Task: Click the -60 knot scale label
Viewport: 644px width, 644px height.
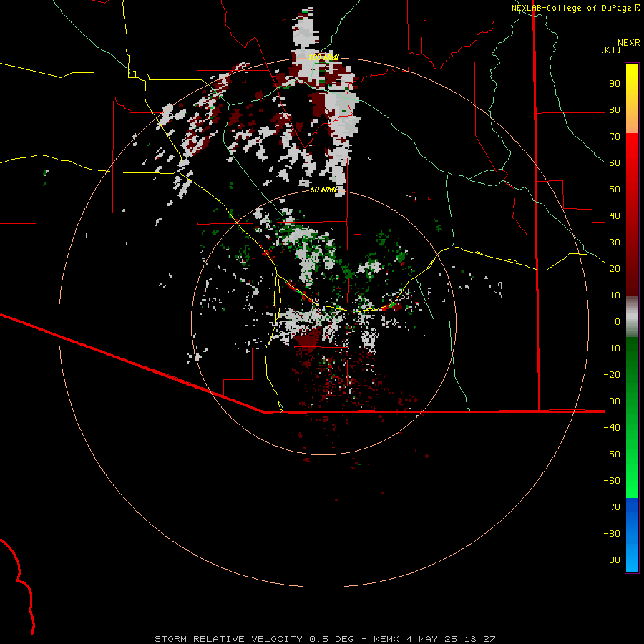Action: [612, 481]
